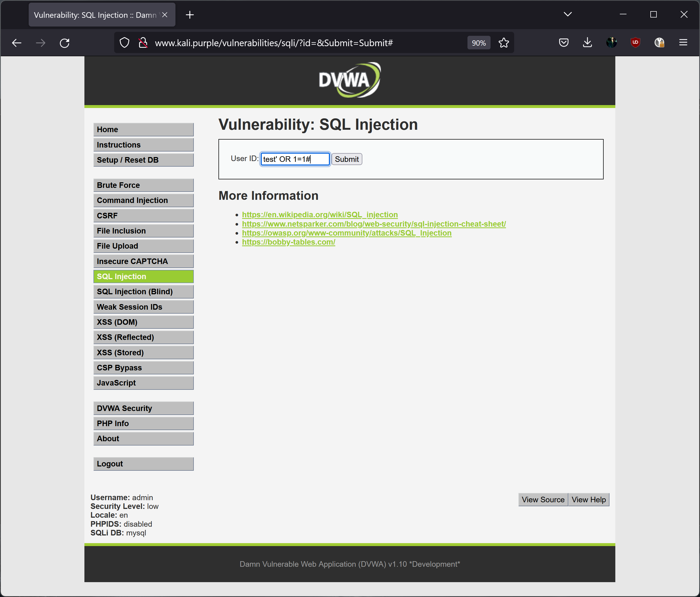Click the 90% zoom level indicator
The height and width of the screenshot is (597, 700).
pos(478,43)
